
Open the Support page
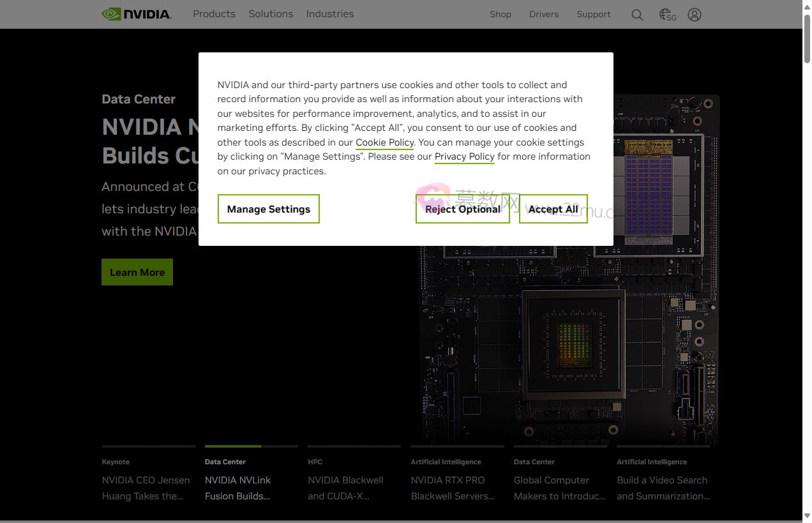point(593,14)
